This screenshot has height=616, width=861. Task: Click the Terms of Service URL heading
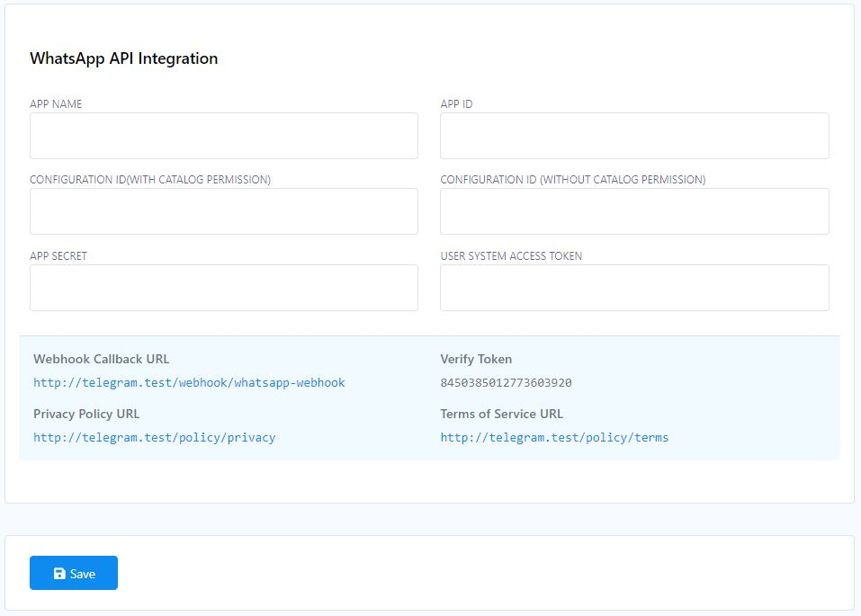[501, 414]
